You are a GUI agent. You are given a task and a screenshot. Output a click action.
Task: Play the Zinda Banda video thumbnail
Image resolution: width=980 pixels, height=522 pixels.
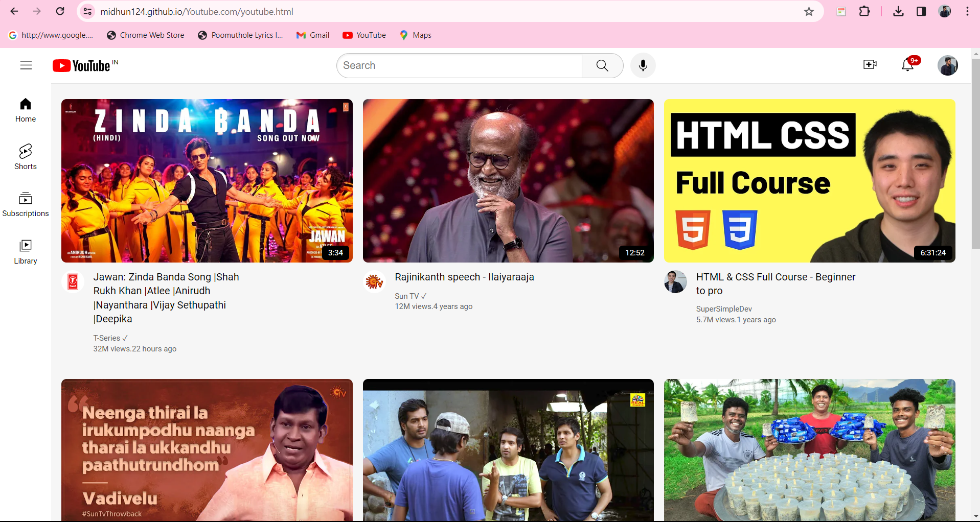207,181
